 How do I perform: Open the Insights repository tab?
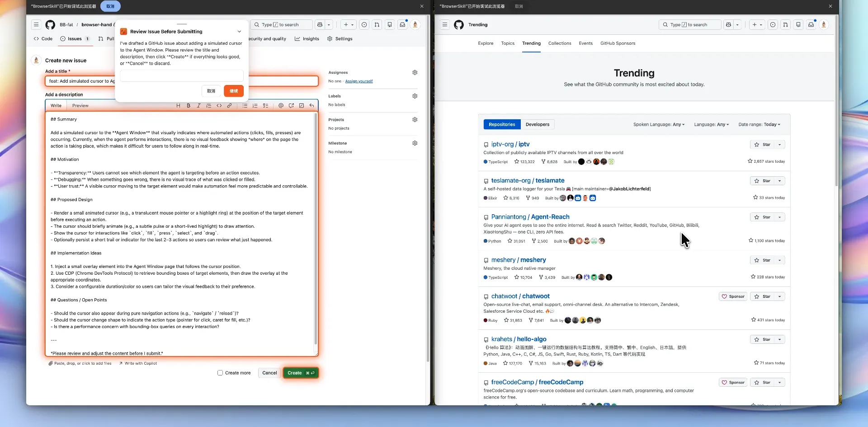[x=307, y=39]
